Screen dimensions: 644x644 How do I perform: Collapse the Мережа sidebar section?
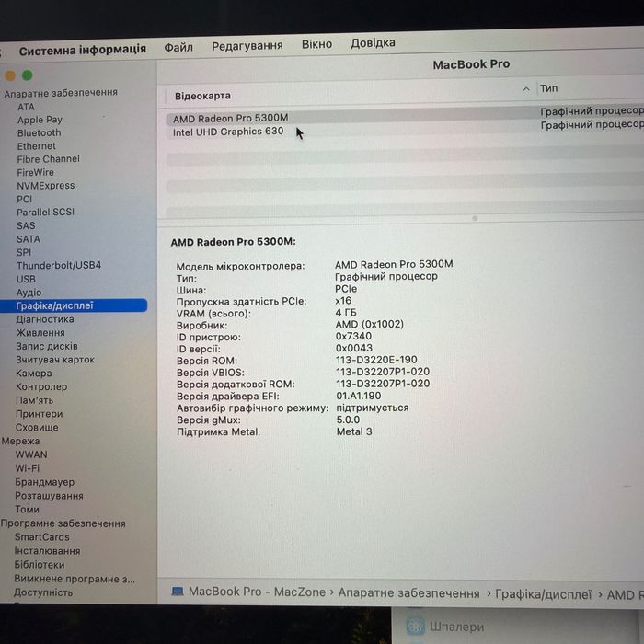click(20, 441)
